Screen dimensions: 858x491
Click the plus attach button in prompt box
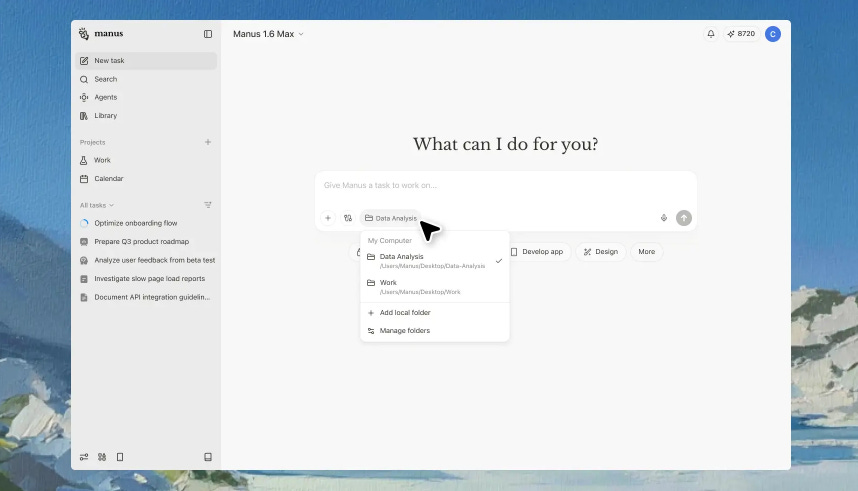[328, 218]
